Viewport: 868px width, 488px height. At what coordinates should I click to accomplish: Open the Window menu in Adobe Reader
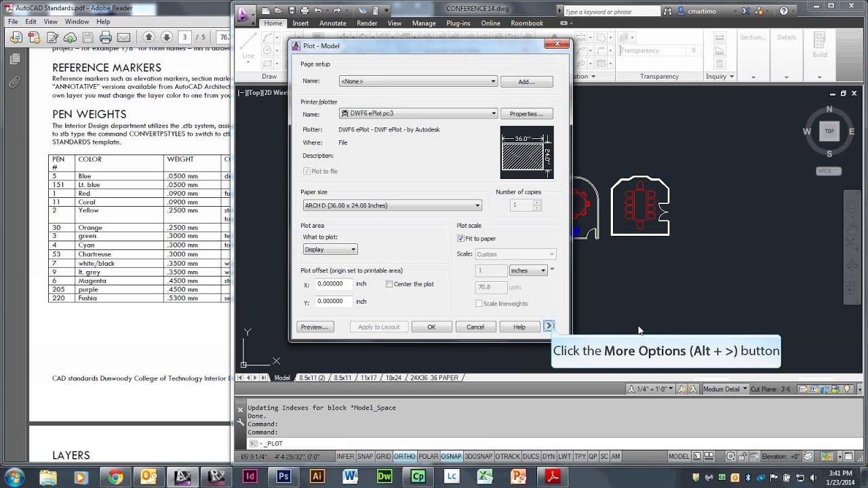click(77, 22)
